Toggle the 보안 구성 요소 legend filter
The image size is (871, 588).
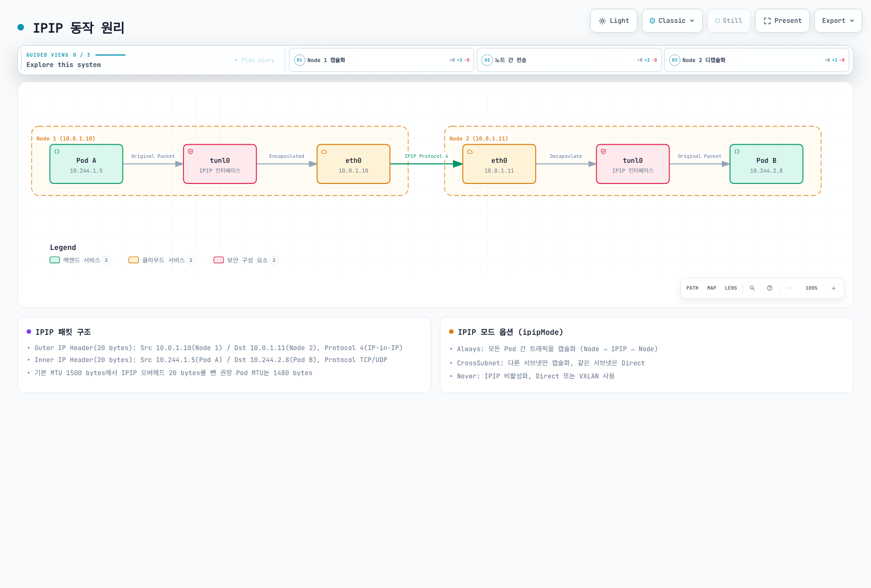246,260
